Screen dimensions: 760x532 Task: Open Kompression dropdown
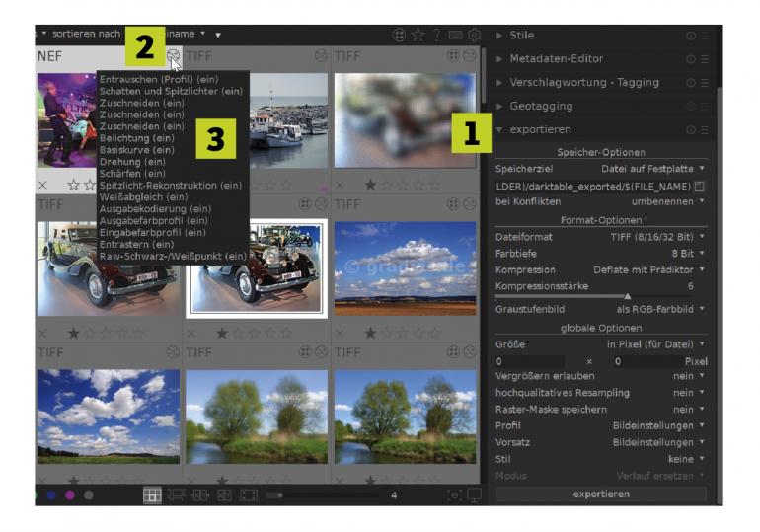(600, 269)
